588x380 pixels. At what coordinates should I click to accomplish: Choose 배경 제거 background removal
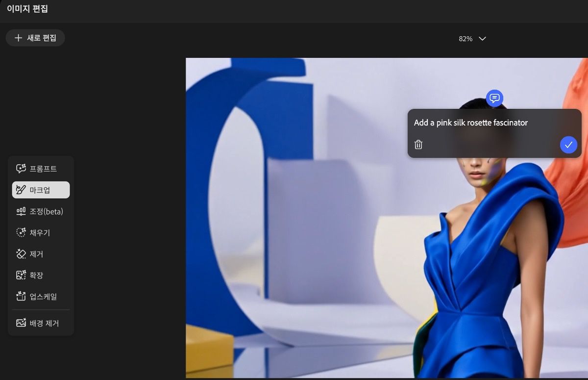[x=41, y=323]
